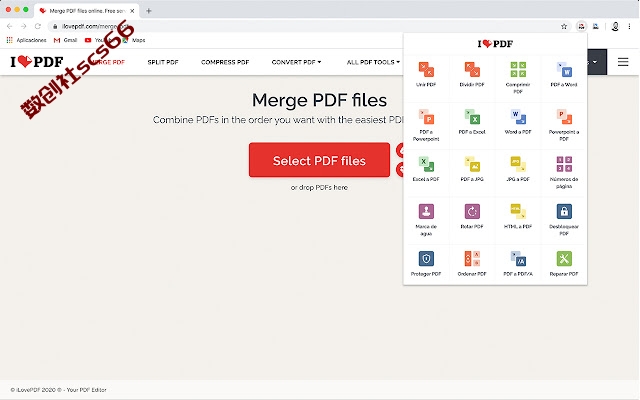Viewport: 640px width, 400px height.
Task: Go back to the previous page
Action: (x=9, y=26)
